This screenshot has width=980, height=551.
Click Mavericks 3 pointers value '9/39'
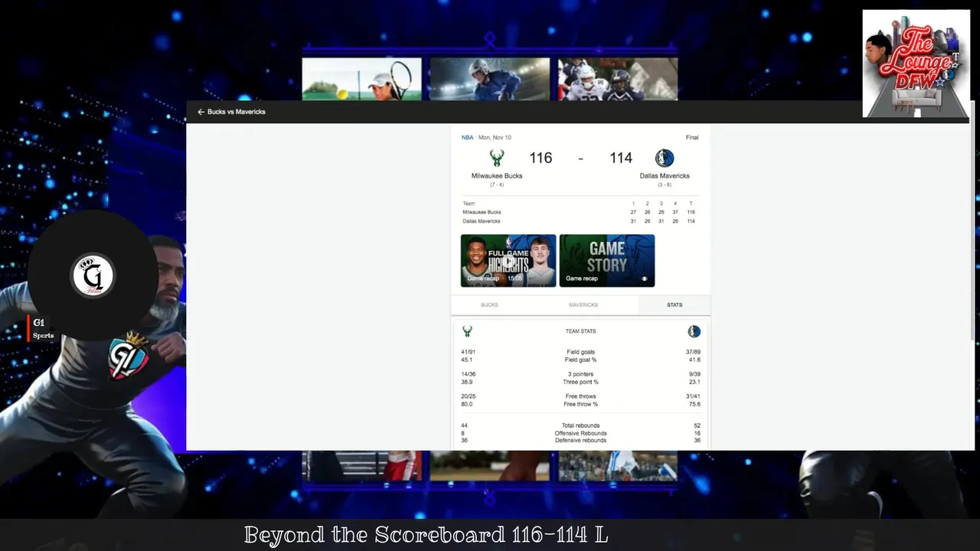click(694, 374)
